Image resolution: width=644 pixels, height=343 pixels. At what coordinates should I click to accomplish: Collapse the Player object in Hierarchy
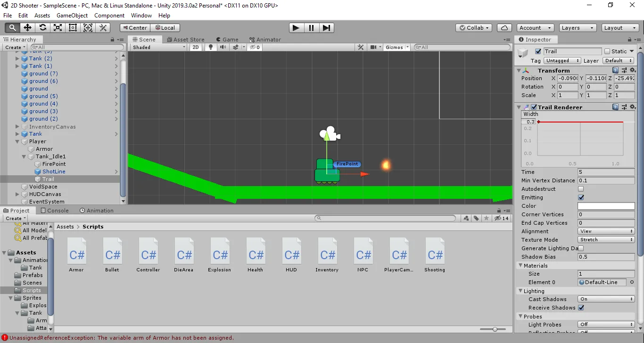point(17,141)
